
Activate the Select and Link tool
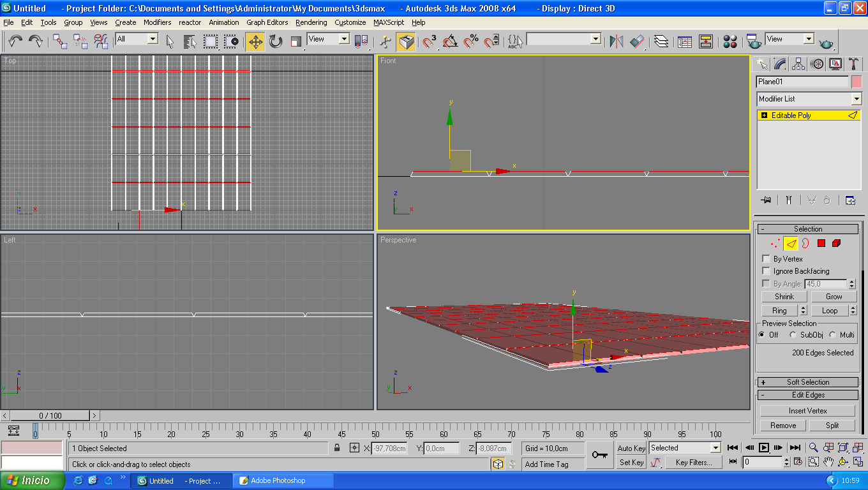60,41
